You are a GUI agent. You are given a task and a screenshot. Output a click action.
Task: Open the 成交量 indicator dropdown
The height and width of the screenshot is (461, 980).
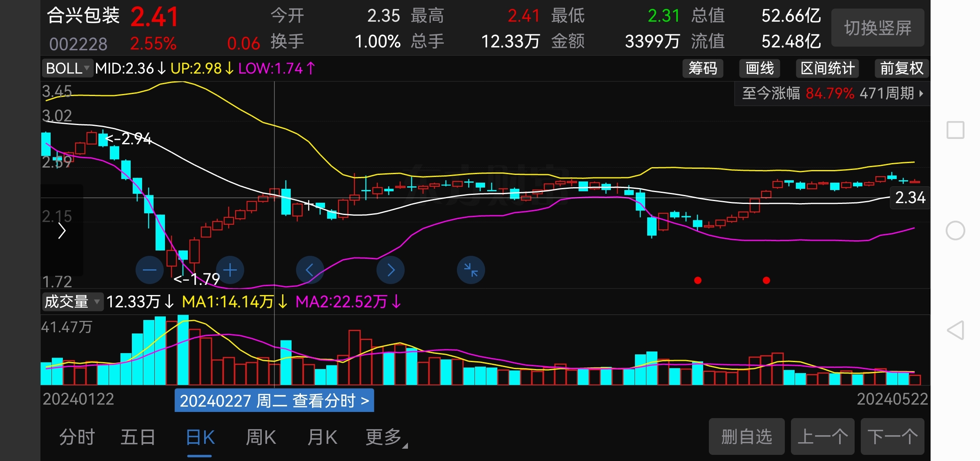72,302
